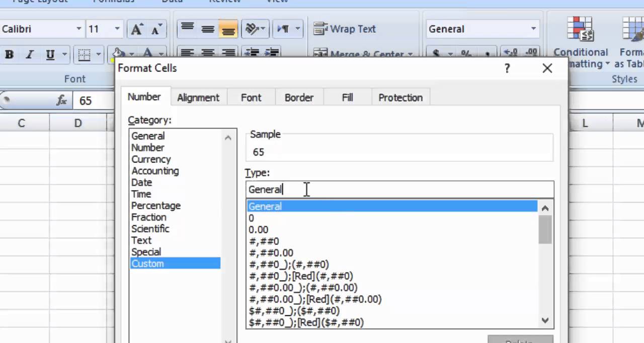
Task: Switch to the Alignment tab
Action: click(198, 98)
